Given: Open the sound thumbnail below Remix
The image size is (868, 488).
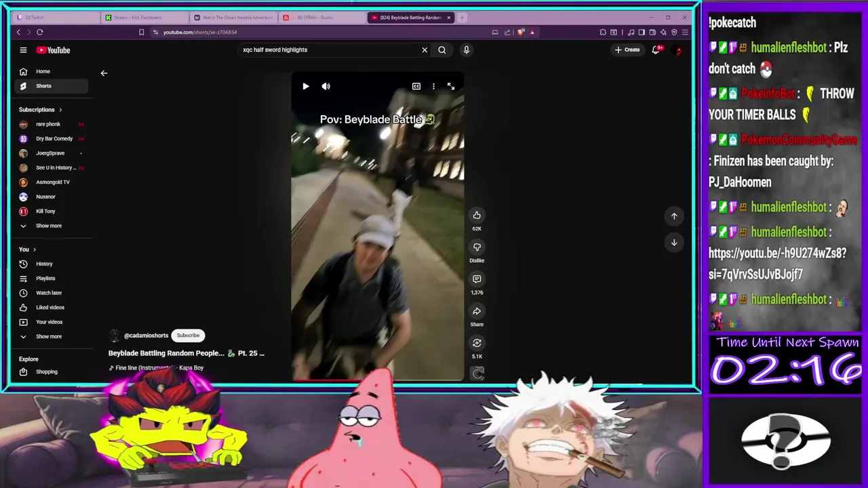Looking at the screenshot, I should (478, 373).
